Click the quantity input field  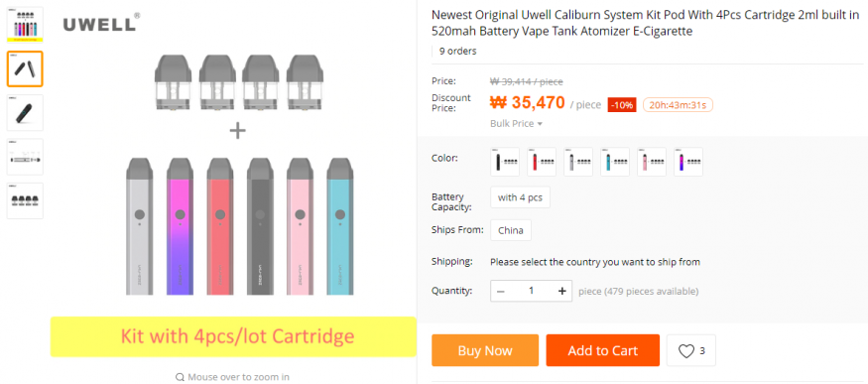click(x=532, y=291)
